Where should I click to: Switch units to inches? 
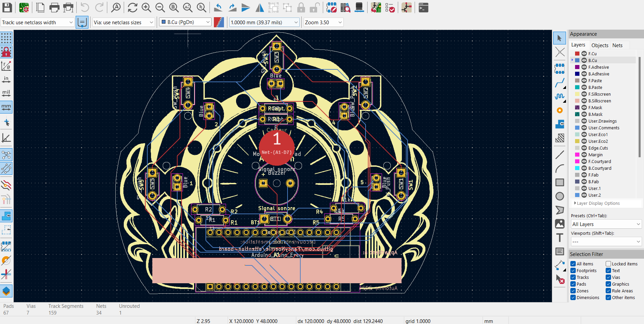point(6,79)
